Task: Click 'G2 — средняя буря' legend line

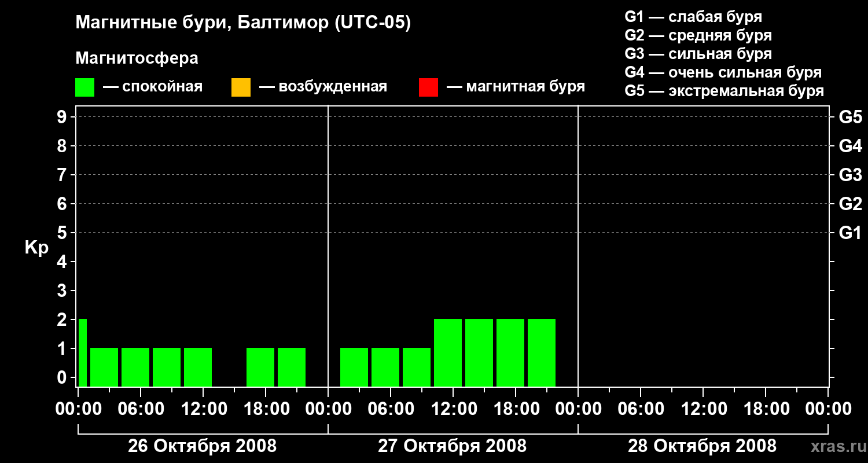Action: pos(698,35)
